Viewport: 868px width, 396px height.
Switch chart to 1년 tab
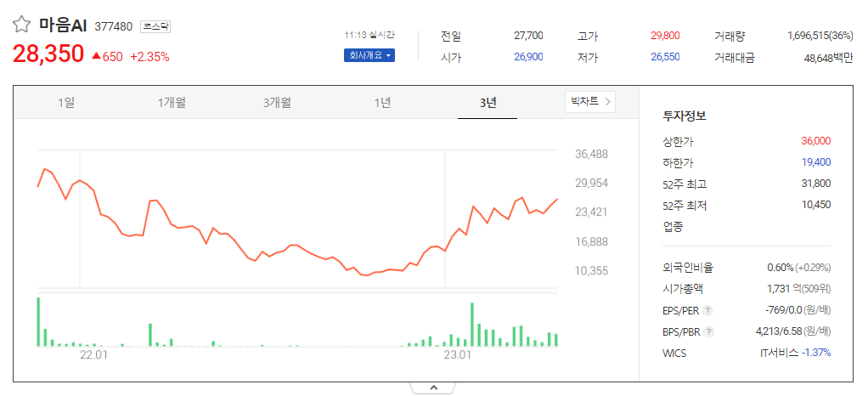(382, 103)
